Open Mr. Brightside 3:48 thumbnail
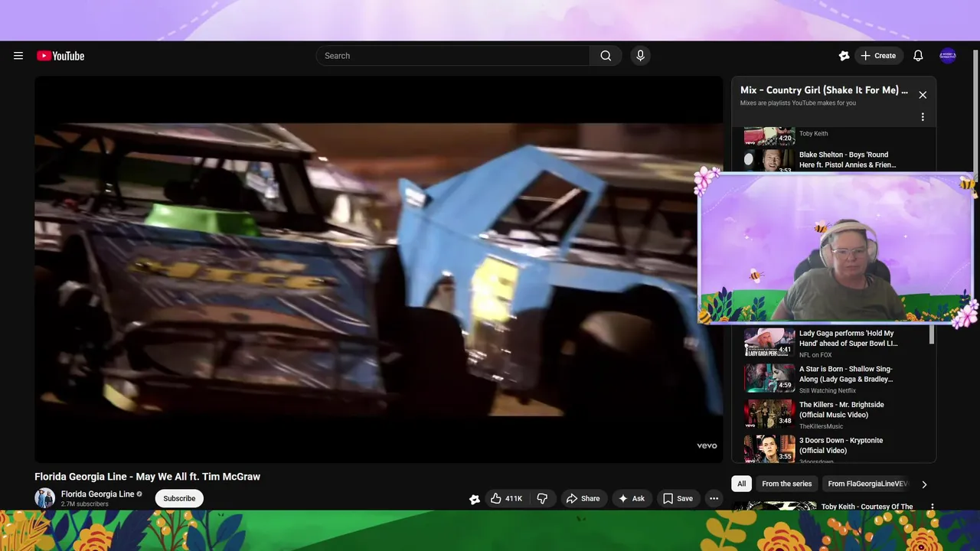This screenshot has height=551, width=980. coord(769,414)
